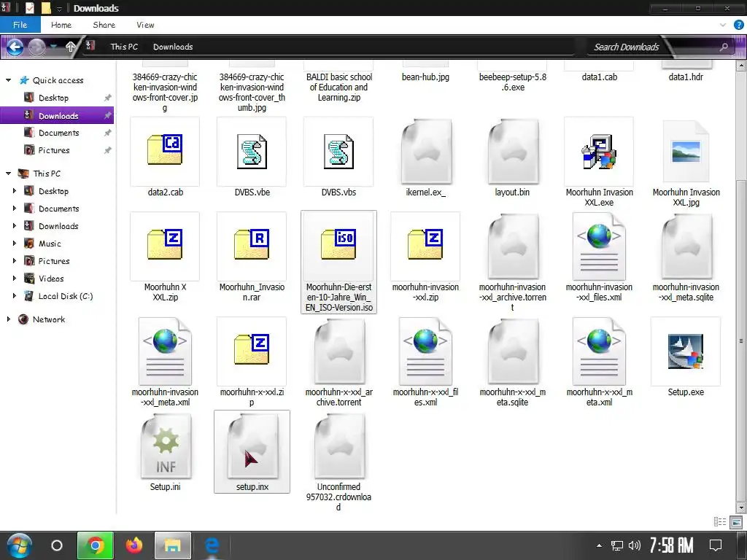The image size is (747, 560).
Task: Collapse the Quick access tree node
Action: tap(9, 80)
